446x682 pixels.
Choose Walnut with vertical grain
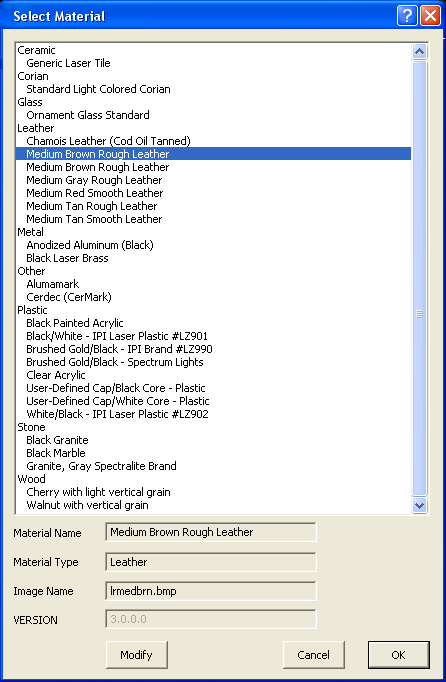coord(87,505)
